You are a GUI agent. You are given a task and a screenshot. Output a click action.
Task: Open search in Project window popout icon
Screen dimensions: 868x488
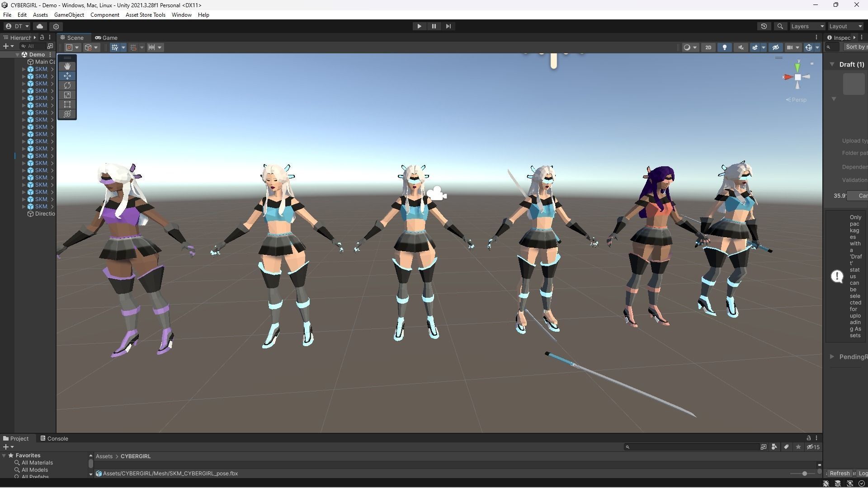tap(764, 447)
